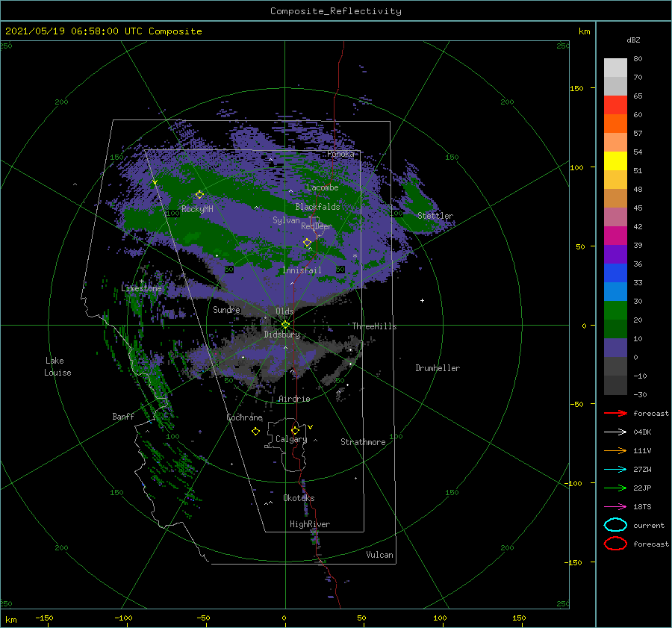Click the yellow diamond marker east of Cochrane
Viewport: 672px width, 628px height.
pos(255,432)
